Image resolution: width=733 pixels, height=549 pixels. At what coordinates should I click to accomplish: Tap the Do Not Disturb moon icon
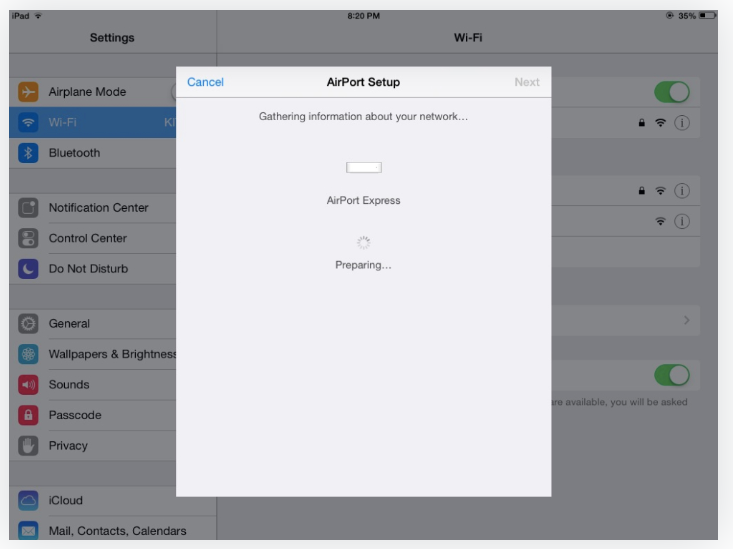point(28,269)
